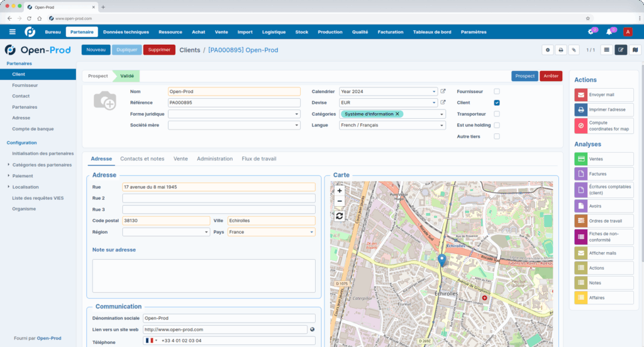
Task: Expand Localisation in sidebar
Action: tap(9, 187)
